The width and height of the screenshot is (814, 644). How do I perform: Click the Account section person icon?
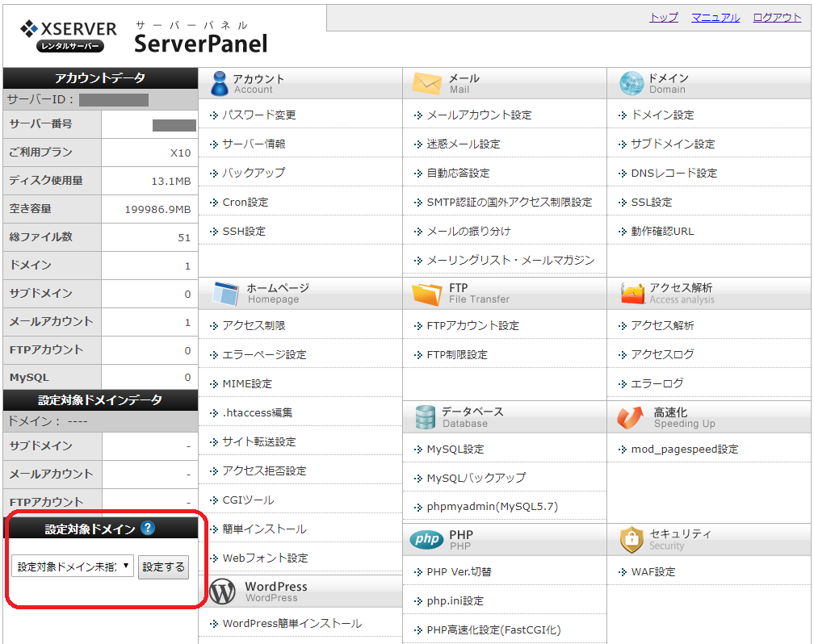tap(220, 84)
